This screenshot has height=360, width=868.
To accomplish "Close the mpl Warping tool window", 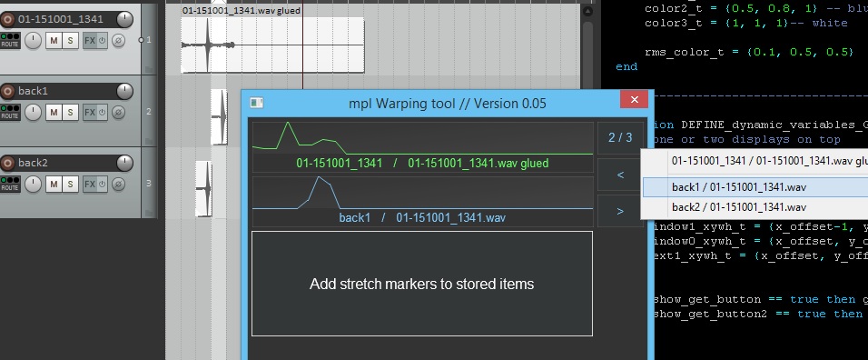I will (635, 100).
